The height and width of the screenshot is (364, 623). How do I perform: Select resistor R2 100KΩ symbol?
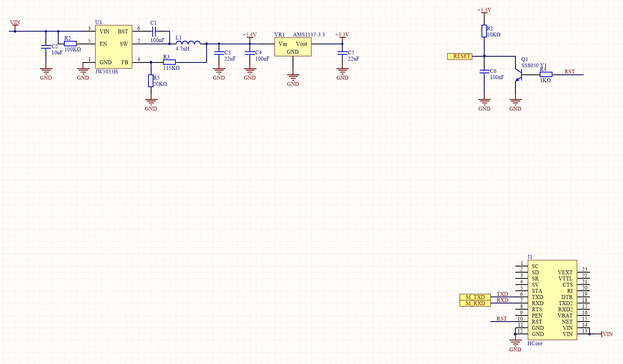click(70, 44)
